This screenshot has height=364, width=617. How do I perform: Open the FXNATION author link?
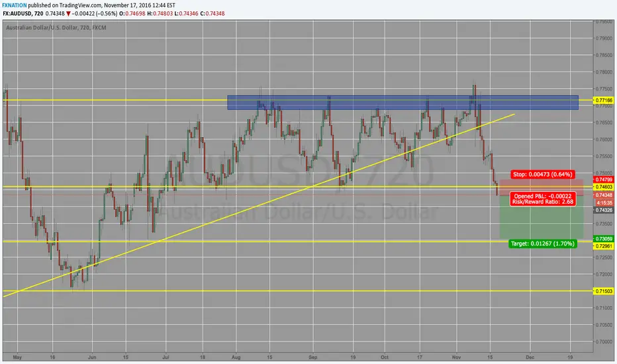coord(15,5)
